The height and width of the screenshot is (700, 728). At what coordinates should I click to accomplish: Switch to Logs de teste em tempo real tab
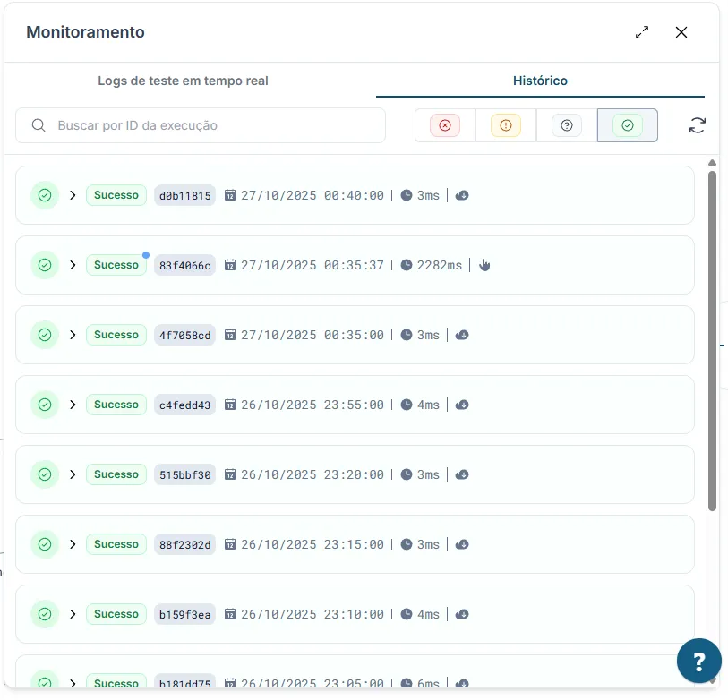[183, 81]
